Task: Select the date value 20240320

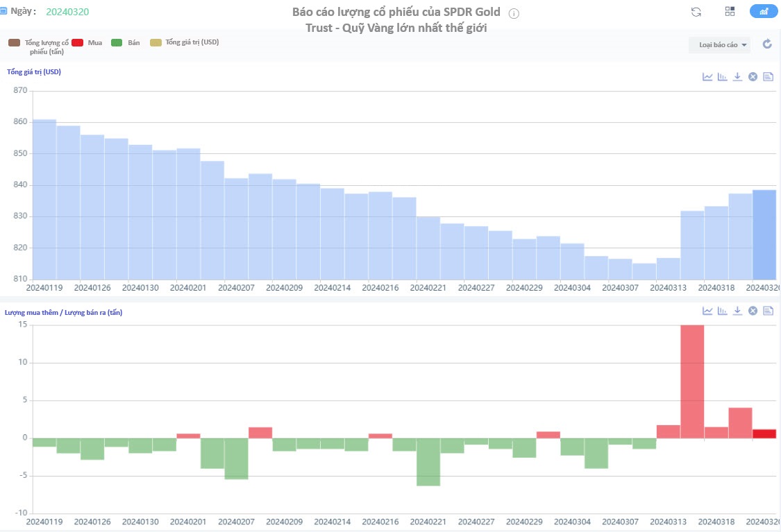Action: (67, 12)
